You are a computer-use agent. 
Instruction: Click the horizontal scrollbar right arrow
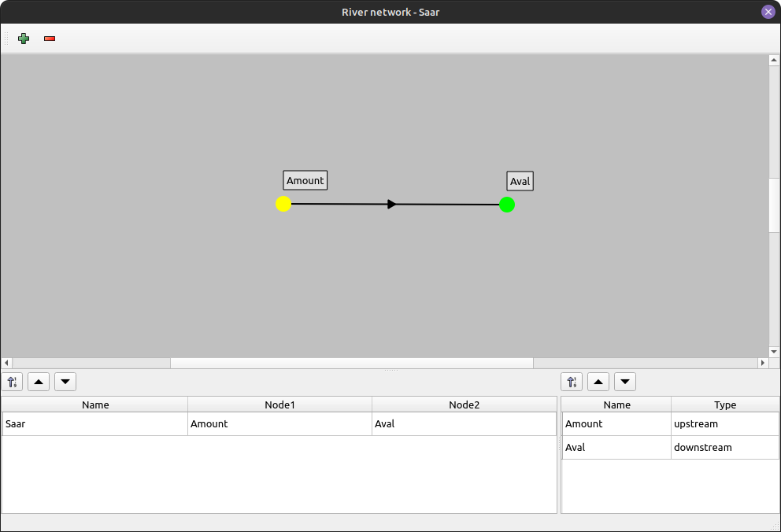tap(762, 363)
